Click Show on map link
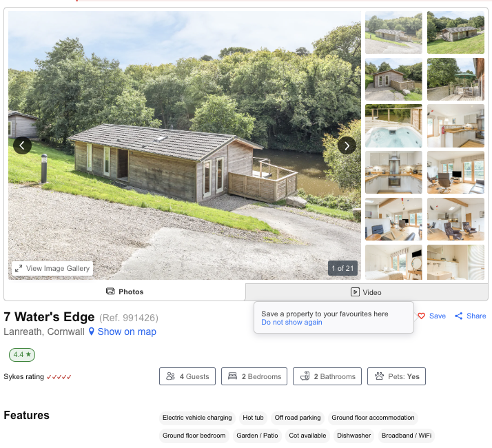Image resolution: width=492 pixels, height=448 pixels. coord(127,332)
